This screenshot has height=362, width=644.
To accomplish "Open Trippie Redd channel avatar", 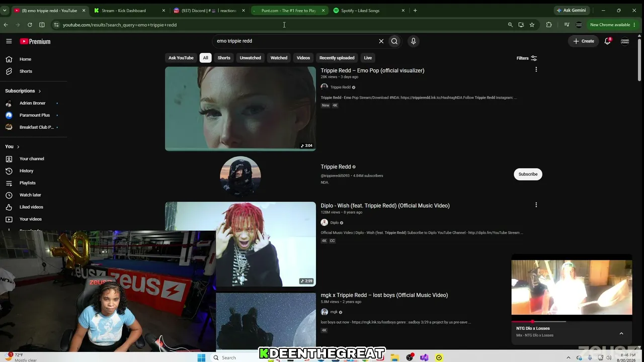I will (x=240, y=176).
